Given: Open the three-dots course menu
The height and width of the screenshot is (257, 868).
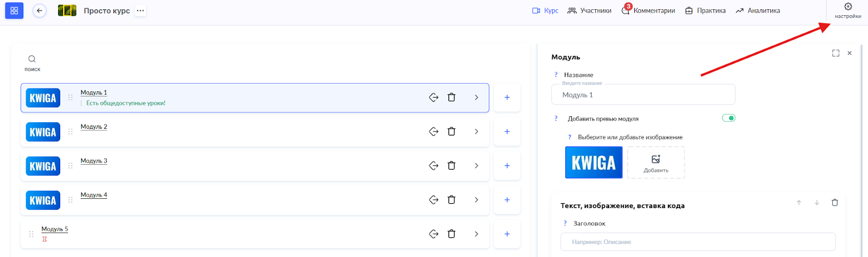Looking at the screenshot, I should (141, 11).
